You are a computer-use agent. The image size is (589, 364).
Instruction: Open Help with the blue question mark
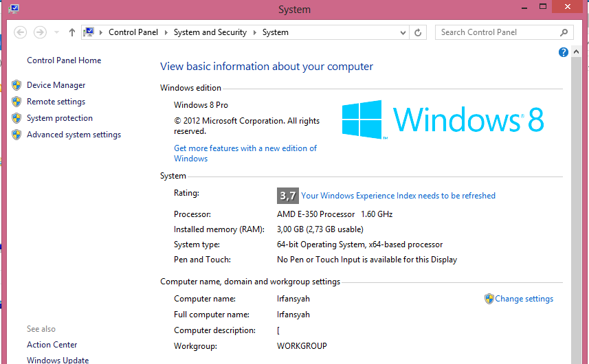tap(563, 52)
